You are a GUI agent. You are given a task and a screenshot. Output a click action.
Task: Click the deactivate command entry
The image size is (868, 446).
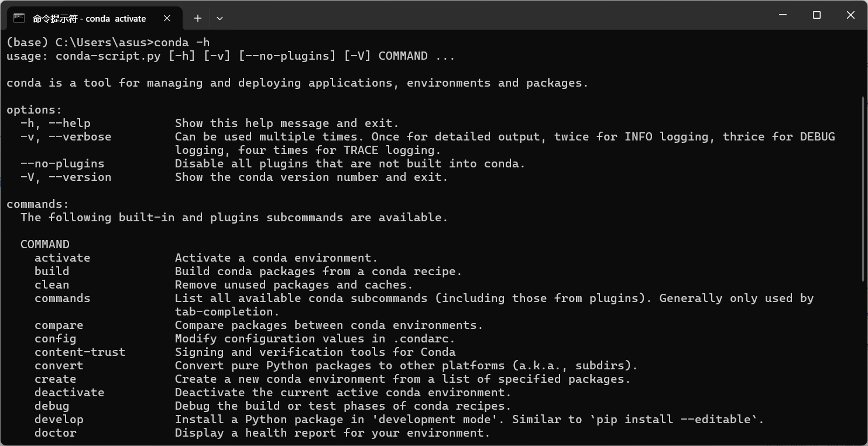point(69,392)
